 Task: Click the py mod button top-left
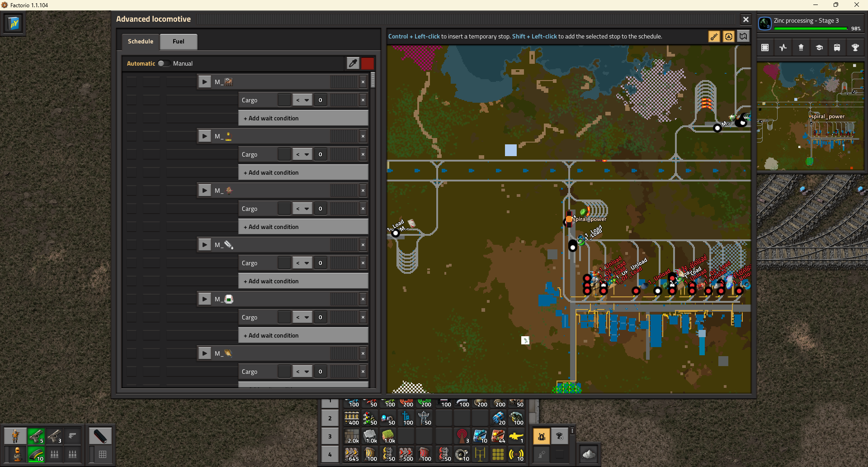click(14, 23)
